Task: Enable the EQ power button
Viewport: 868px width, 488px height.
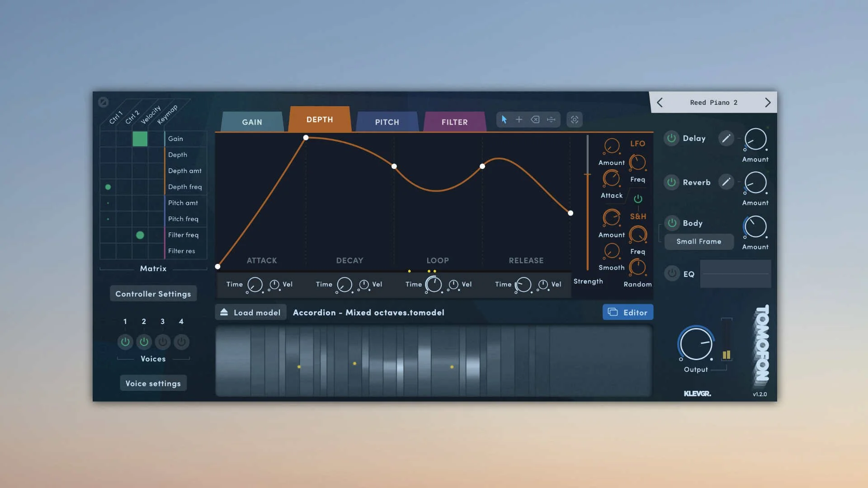Action: [672, 273]
